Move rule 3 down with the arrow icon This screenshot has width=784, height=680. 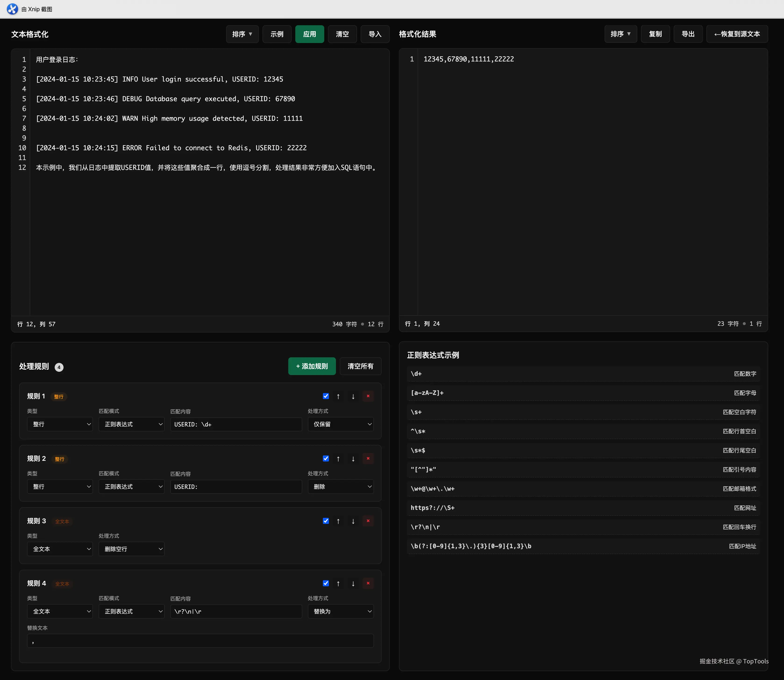pyautogui.click(x=353, y=521)
